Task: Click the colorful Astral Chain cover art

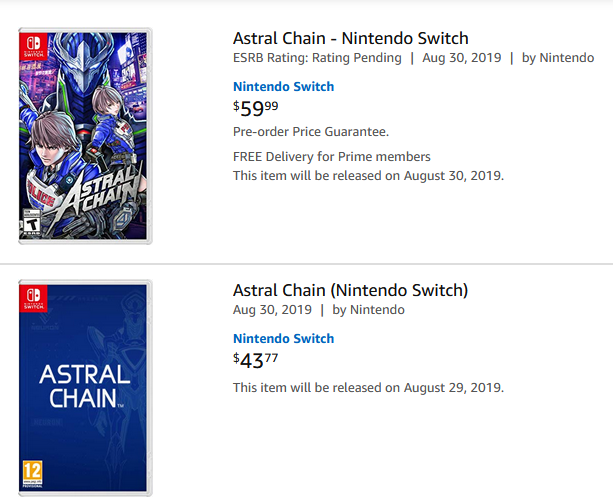Action: [85, 136]
